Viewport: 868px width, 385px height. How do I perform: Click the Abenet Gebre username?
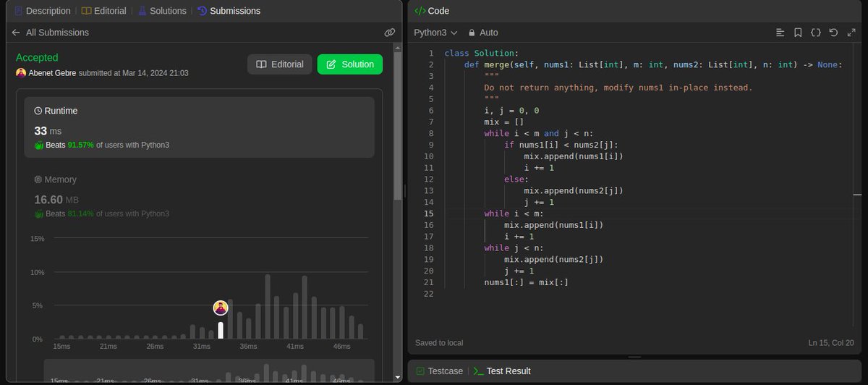52,73
